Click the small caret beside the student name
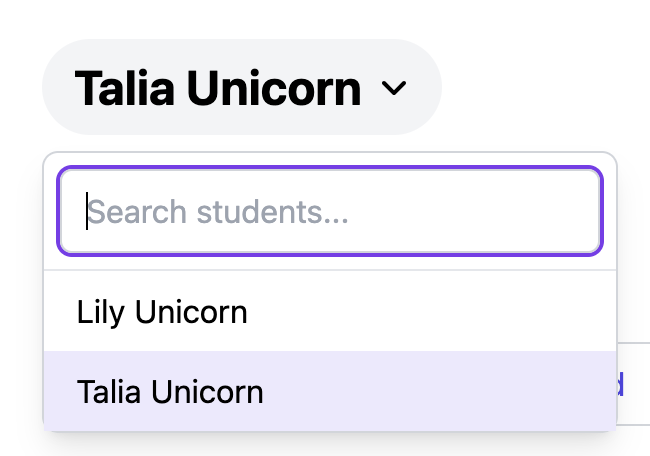 [x=394, y=89]
